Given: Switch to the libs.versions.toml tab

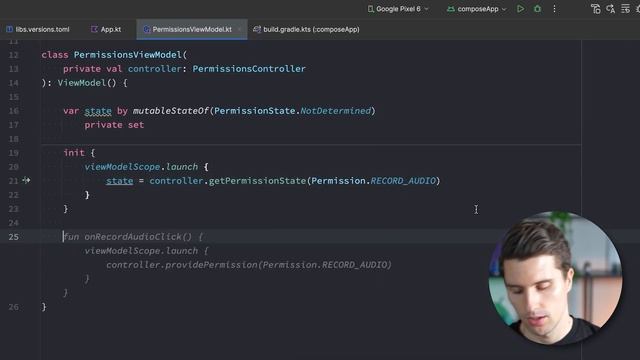Looking at the screenshot, I should [38, 29].
